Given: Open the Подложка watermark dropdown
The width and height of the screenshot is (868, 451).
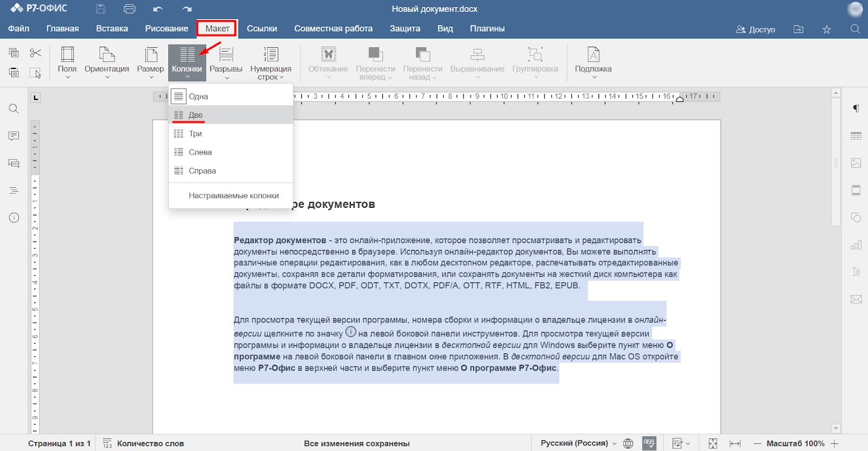Looking at the screenshot, I should [593, 63].
